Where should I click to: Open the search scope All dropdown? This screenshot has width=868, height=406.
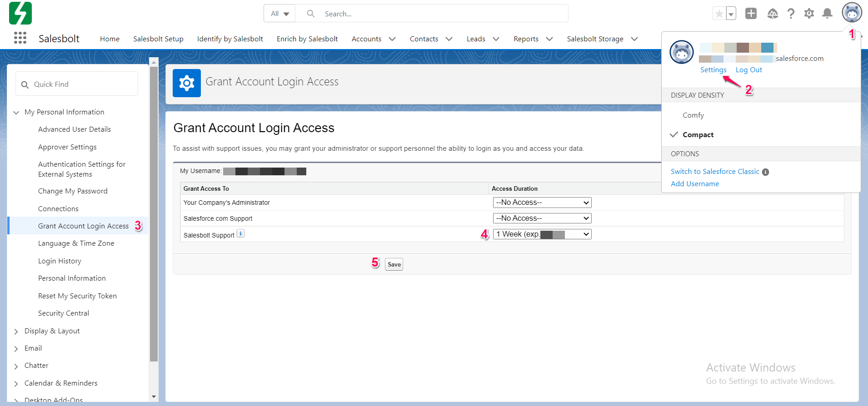coord(279,14)
